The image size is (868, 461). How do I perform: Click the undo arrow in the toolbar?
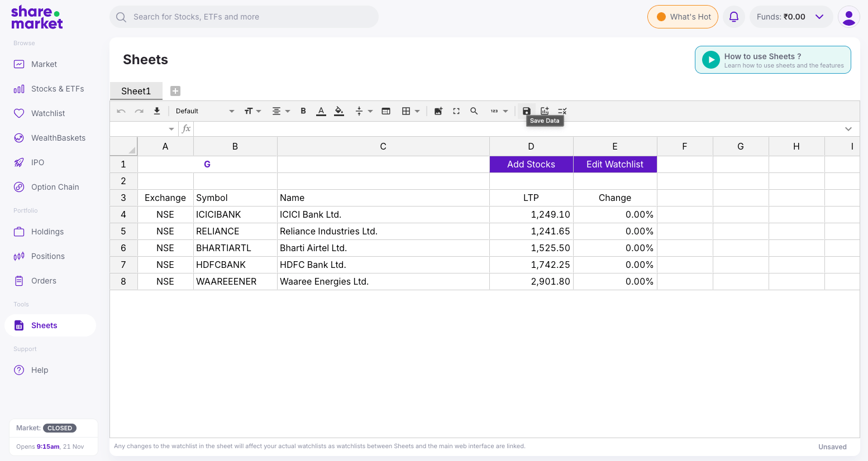click(x=121, y=111)
